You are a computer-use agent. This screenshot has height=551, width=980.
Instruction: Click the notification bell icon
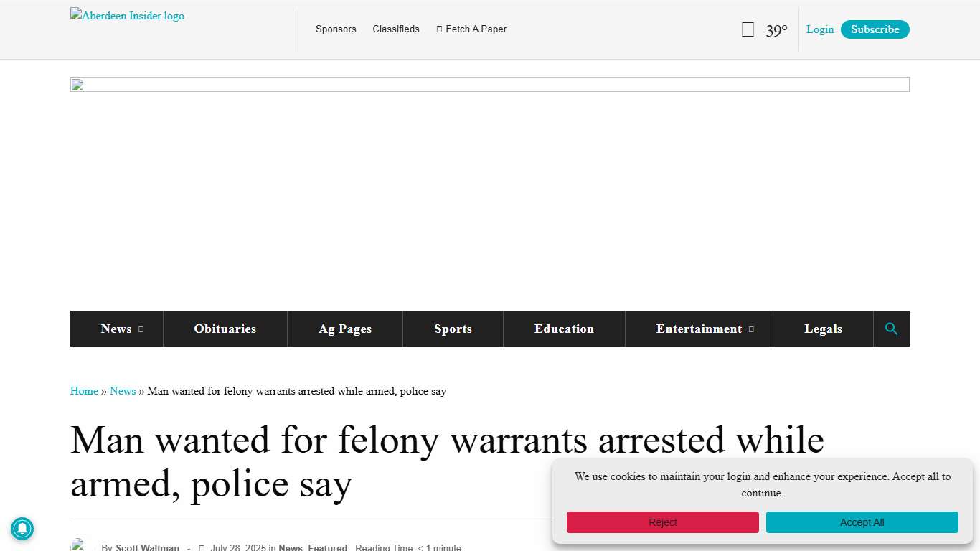22,529
